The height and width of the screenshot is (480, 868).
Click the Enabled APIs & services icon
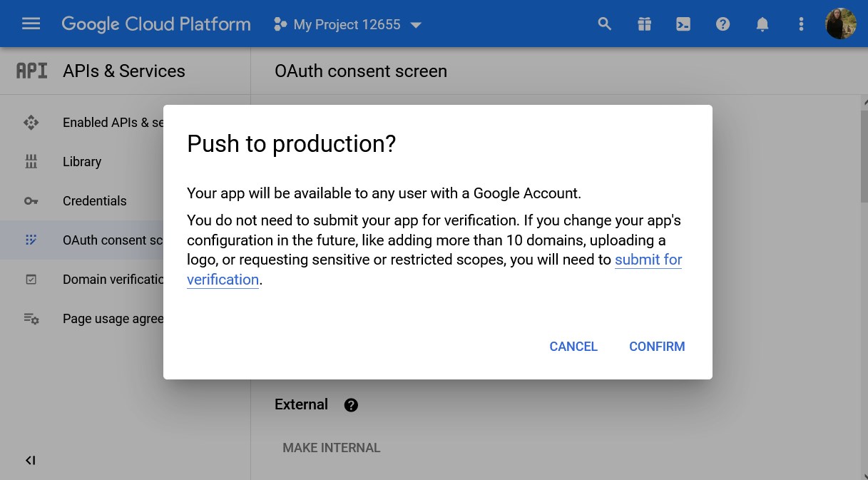tap(31, 123)
